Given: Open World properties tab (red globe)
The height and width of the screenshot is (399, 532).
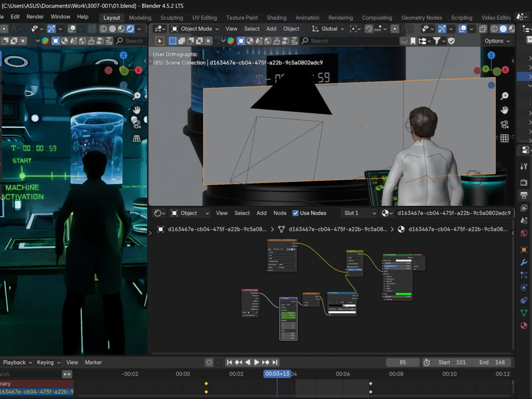Looking at the screenshot, I should (x=524, y=234).
